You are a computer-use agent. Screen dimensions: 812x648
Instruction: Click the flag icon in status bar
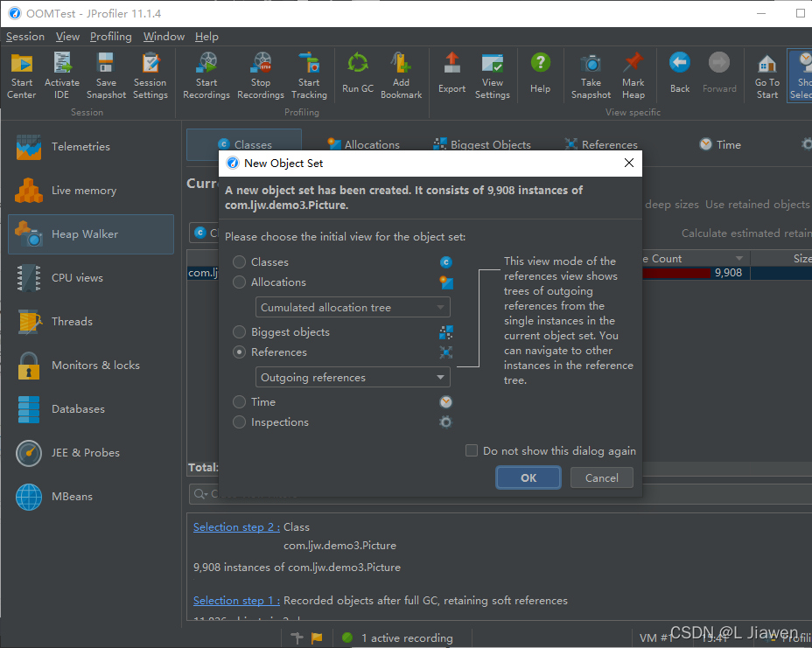tap(317, 638)
